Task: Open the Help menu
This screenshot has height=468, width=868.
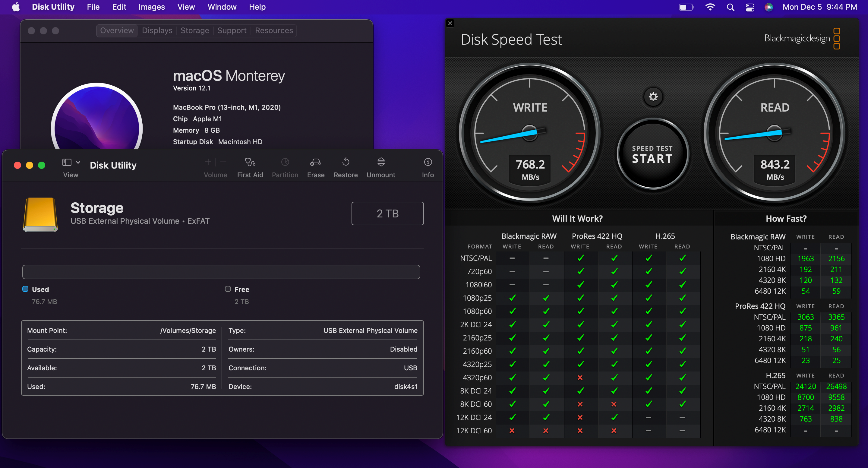Action: pos(257,7)
